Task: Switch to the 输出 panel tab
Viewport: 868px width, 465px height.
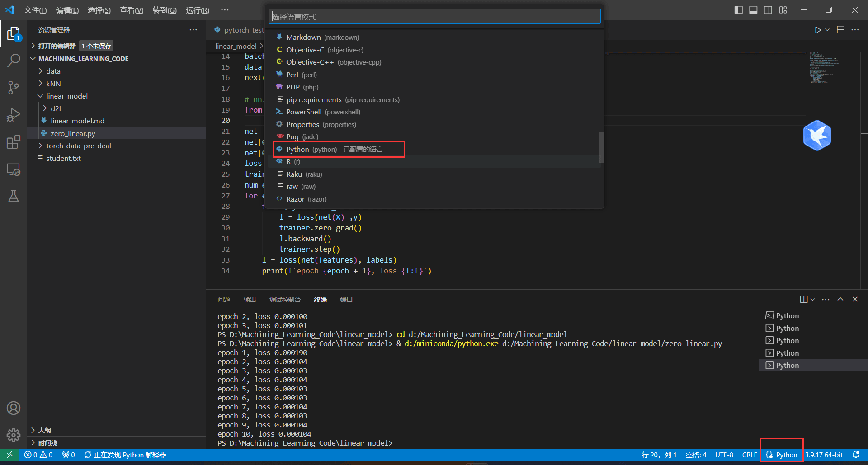Action: [x=250, y=300]
